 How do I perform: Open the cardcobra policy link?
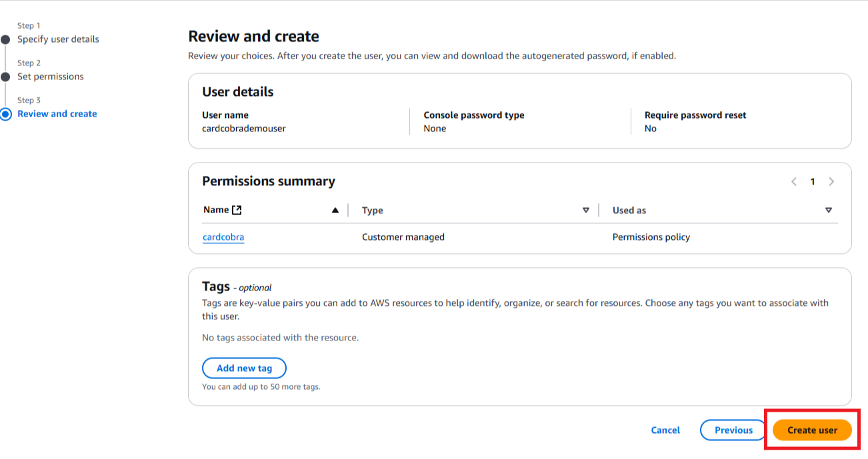(223, 237)
